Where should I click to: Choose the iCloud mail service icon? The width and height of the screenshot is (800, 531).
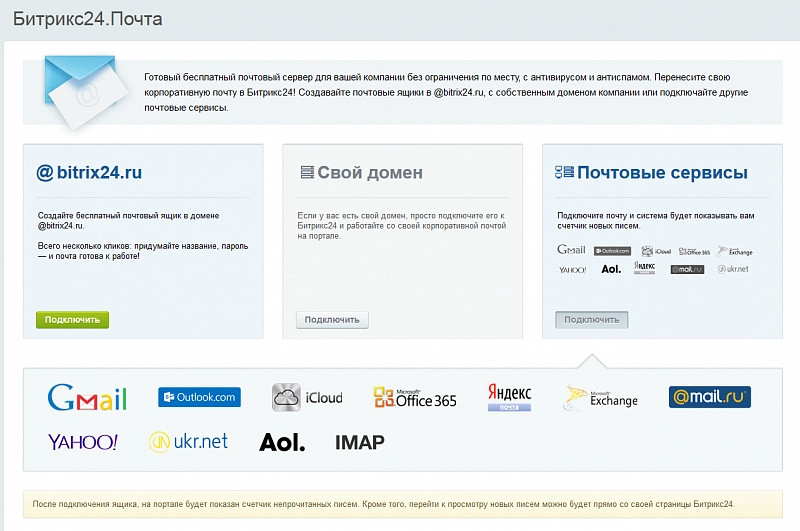pos(307,397)
